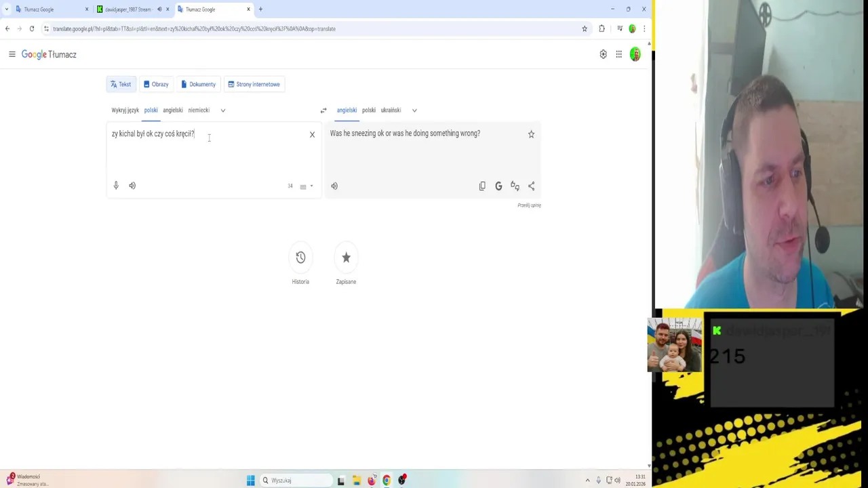Select niemiecki as source language
The width and height of the screenshot is (868, 488).
coord(199,110)
